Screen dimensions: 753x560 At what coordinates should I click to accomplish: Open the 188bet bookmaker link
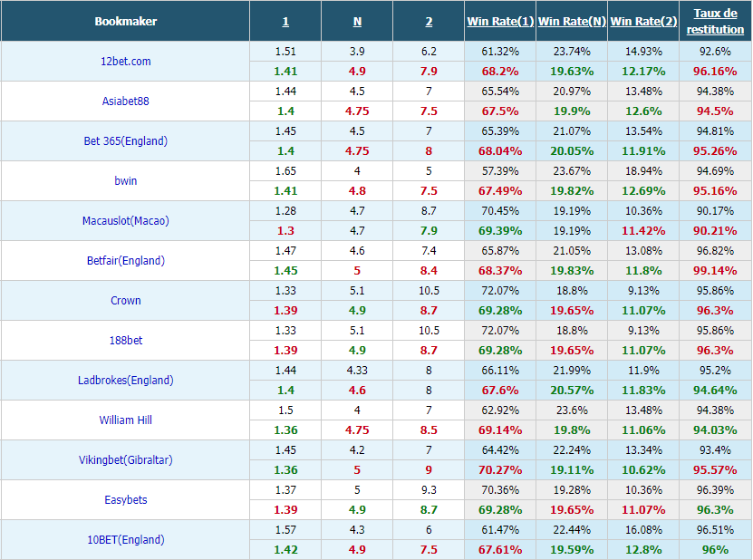click(x=125, y=341)
